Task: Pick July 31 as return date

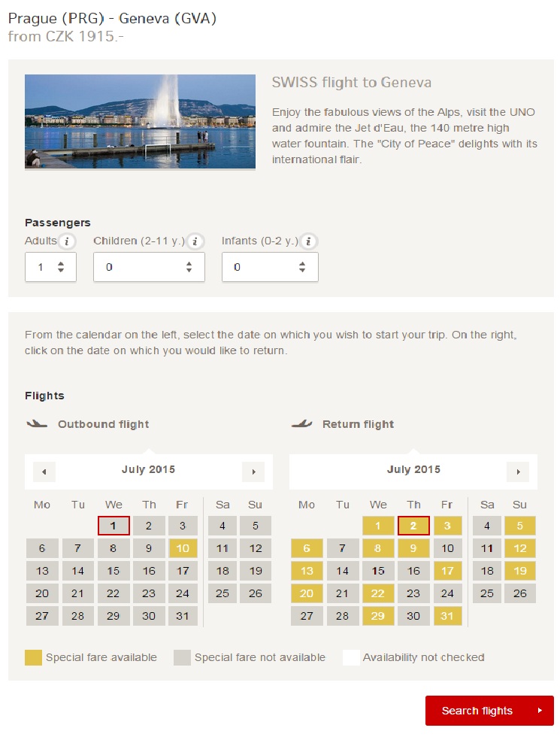Action: click(x=447, y=616)
